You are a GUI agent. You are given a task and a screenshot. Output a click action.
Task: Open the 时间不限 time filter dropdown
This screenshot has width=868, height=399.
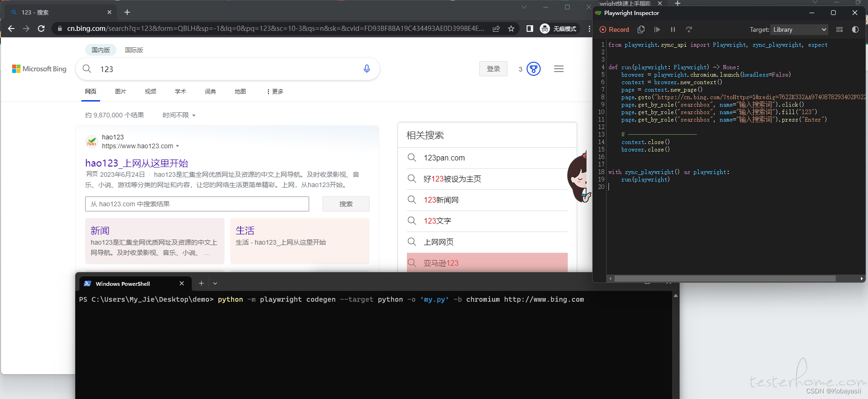pos(179,115)
